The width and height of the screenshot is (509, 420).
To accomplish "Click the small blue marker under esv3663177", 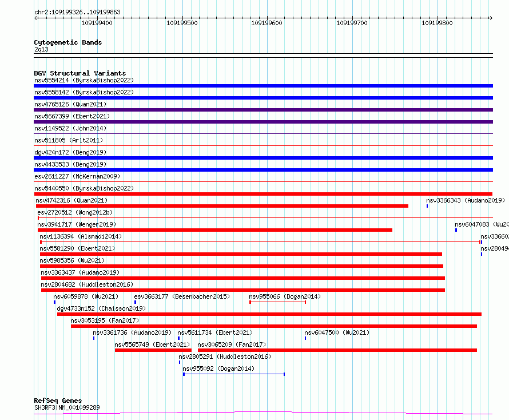I will pyautogui.click(x=135, y=302).
